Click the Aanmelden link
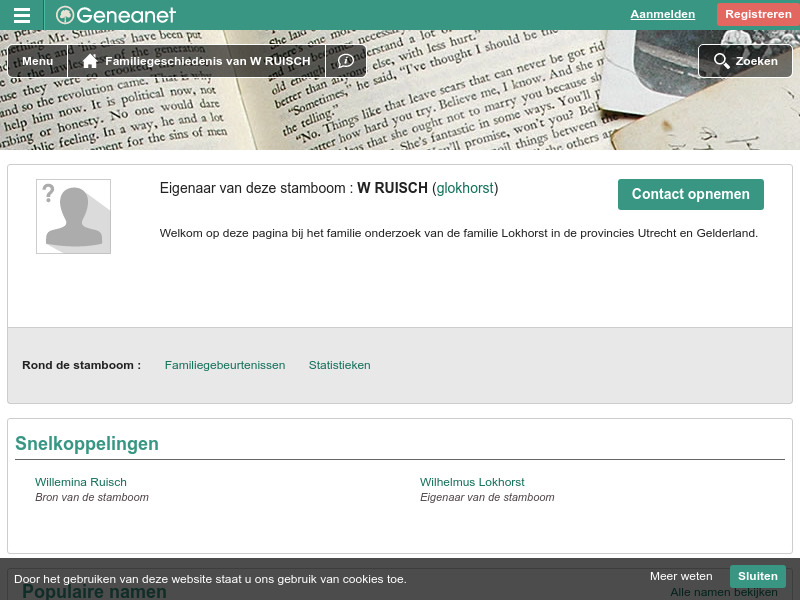The image size is (800, 600). (662, 14)
